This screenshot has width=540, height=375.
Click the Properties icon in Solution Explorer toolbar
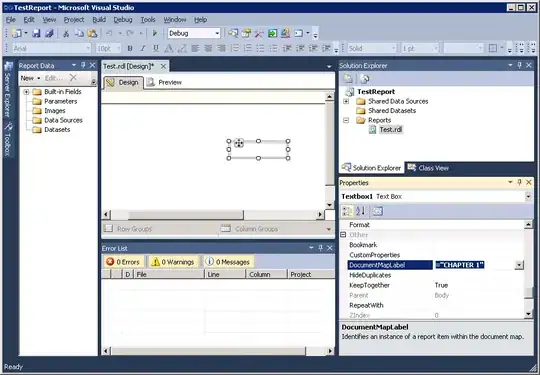pyautogui.click(x=348, y=79)
